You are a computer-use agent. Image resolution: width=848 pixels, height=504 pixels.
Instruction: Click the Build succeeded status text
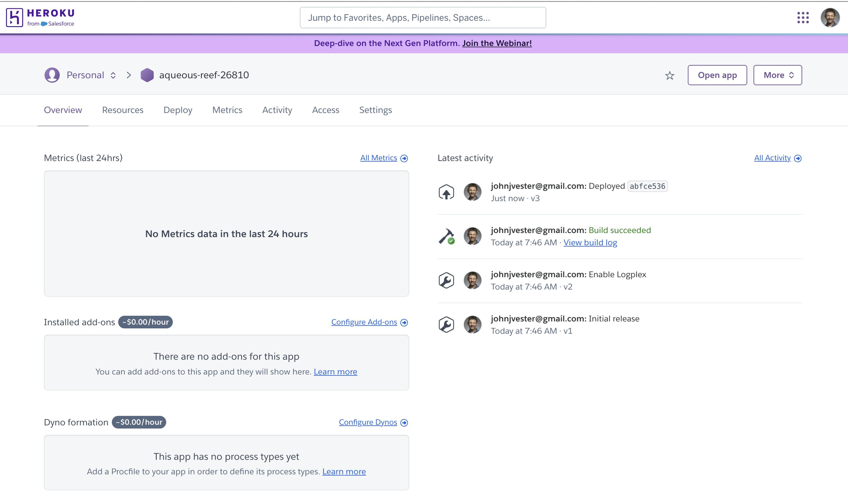620,230
